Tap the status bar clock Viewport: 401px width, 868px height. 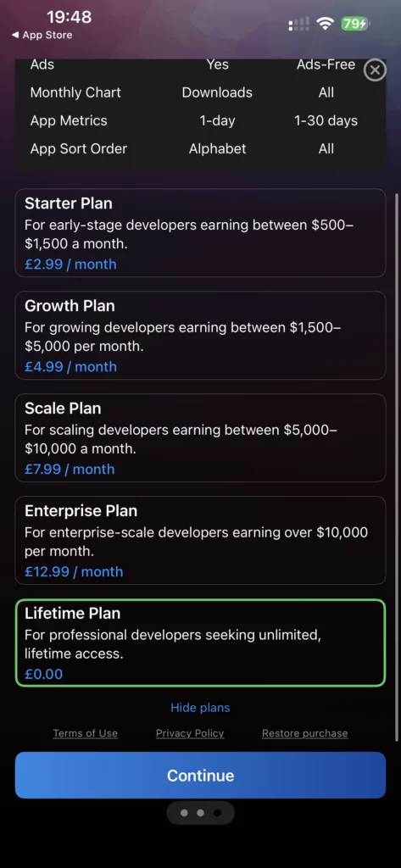pos(70,17)
